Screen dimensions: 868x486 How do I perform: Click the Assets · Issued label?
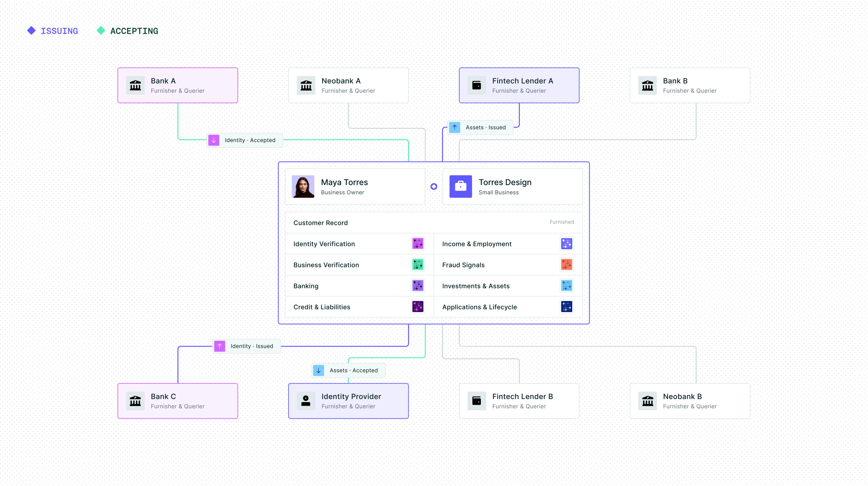[486, 127]
